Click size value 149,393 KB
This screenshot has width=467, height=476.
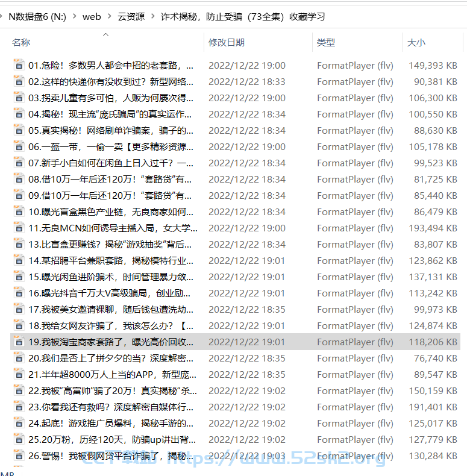point(433,65)
